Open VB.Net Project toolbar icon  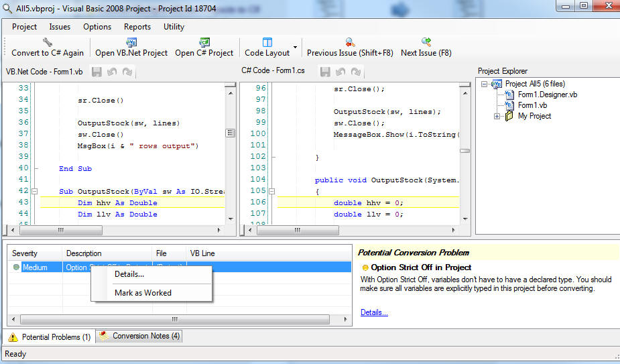(x=131, y=42)
